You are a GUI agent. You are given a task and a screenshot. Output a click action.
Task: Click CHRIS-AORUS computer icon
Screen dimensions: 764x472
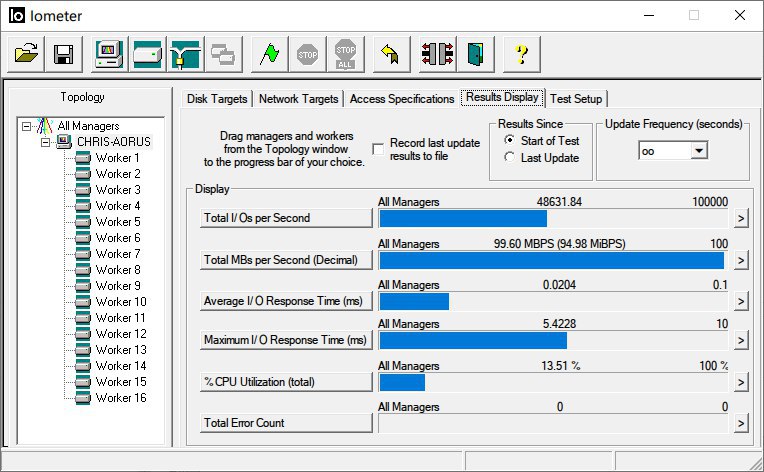63,142
